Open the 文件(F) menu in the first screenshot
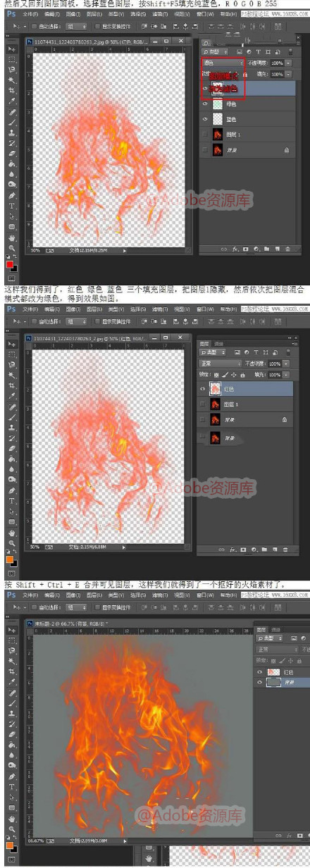 pyautogui.click(x=30, y=13)
